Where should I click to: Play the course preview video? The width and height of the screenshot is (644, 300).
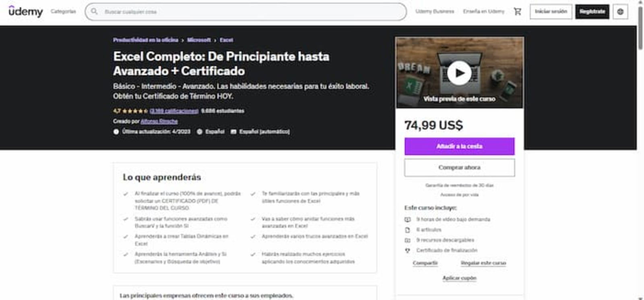tap(459, 73)
